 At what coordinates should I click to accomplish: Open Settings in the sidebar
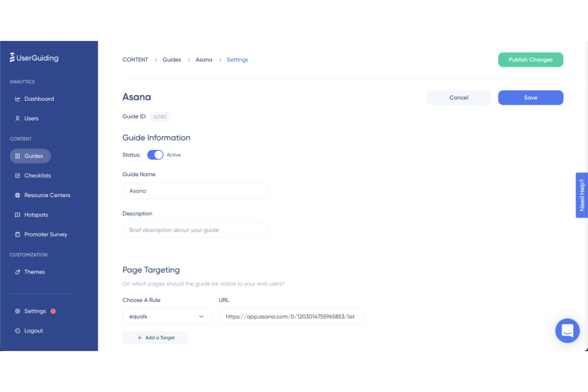coord(35,311)
